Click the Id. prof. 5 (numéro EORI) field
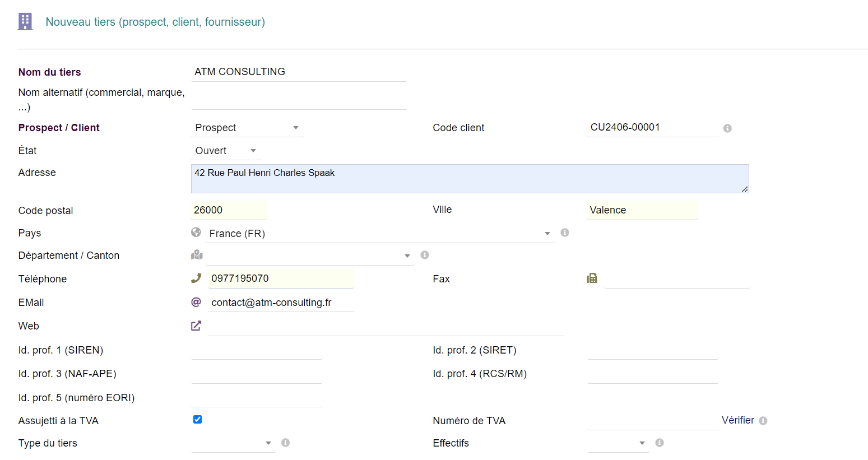Image resolution: width=868 pixels, height=460 pixels. [x=257, y=398]
